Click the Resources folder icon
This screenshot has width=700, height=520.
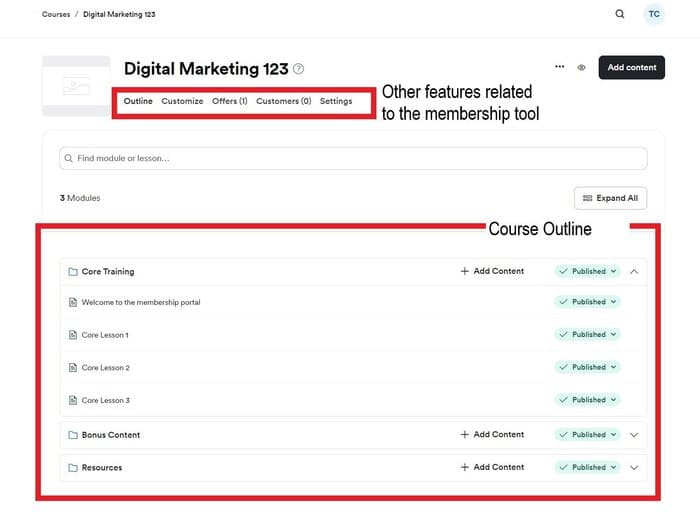73,467
